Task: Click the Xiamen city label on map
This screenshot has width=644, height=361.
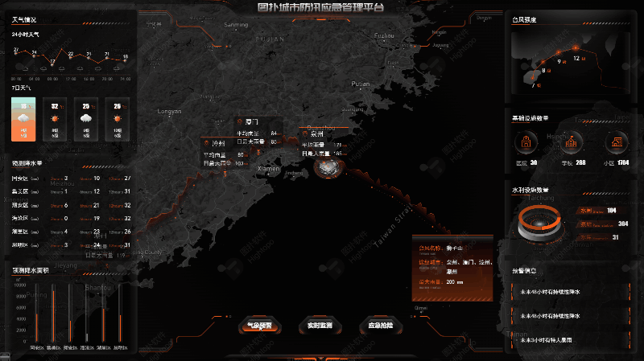Action: click(268, 169)
